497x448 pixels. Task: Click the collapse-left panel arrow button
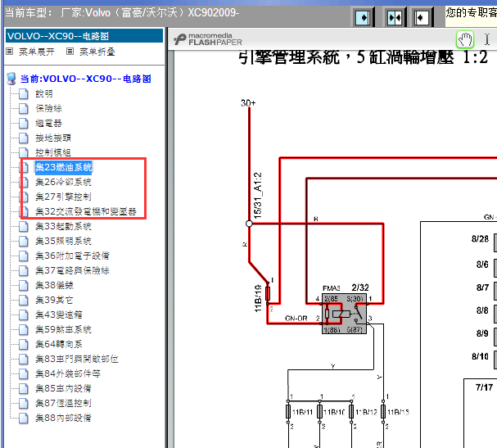(422, 18)
